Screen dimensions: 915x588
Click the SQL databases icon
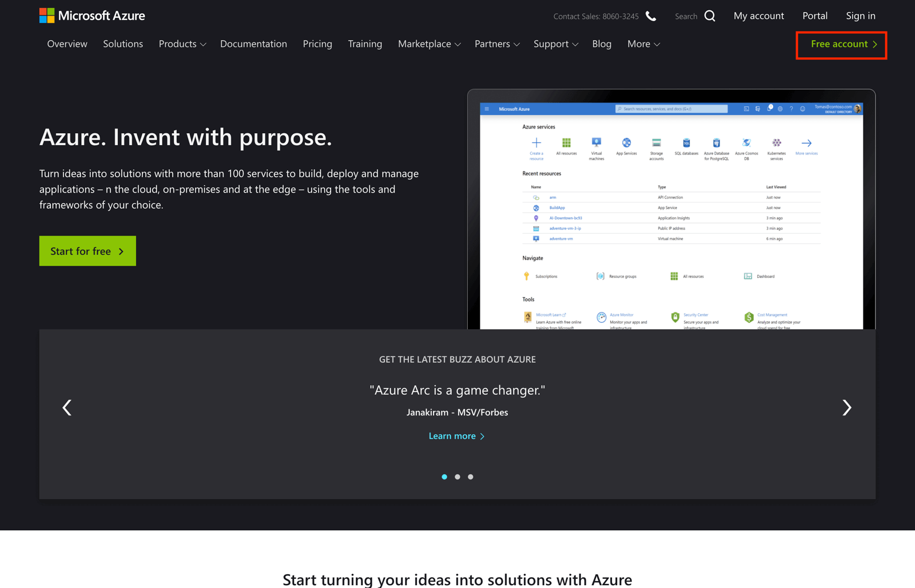click(x=686, y=143)
